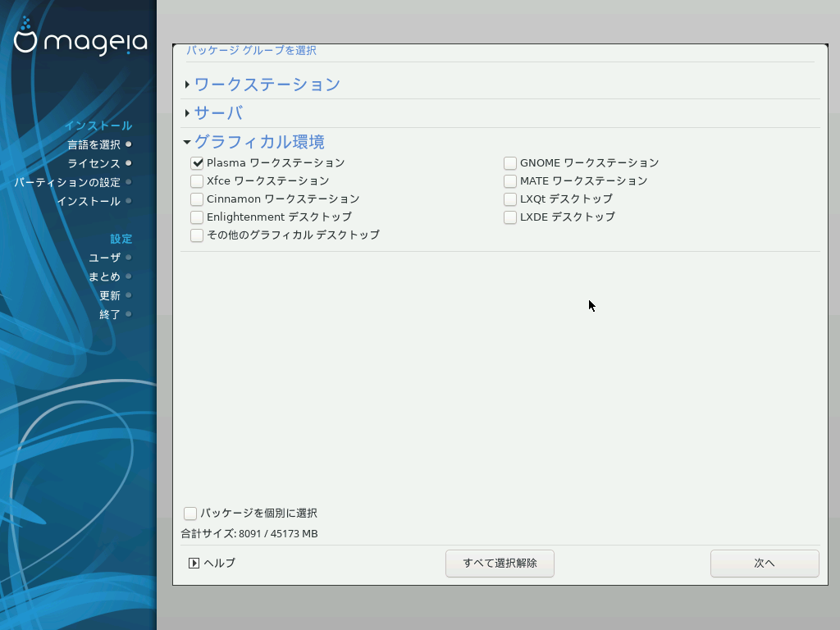840x630 pixels.
Task: Enable Xfce ワークステーション checkbox
Action: pos(197,181)
